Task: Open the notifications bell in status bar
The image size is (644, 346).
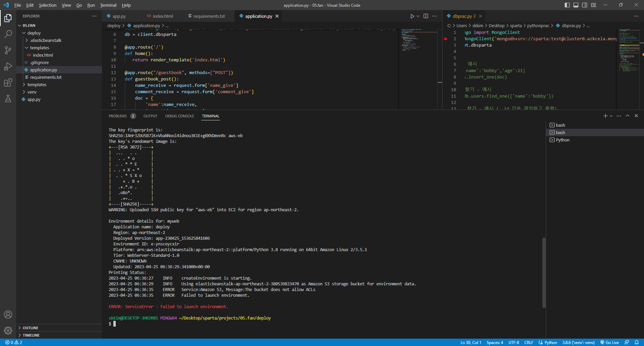Action: (637, 342)
